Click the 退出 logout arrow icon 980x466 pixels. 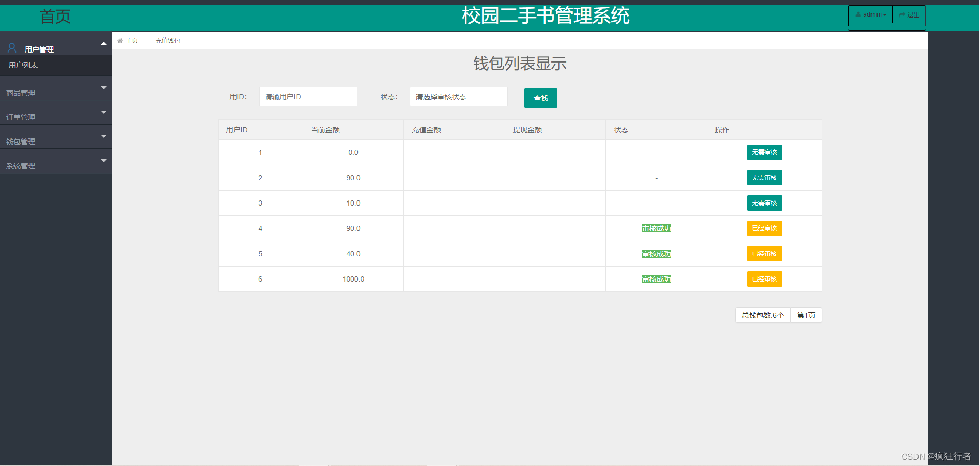(902, 15)
